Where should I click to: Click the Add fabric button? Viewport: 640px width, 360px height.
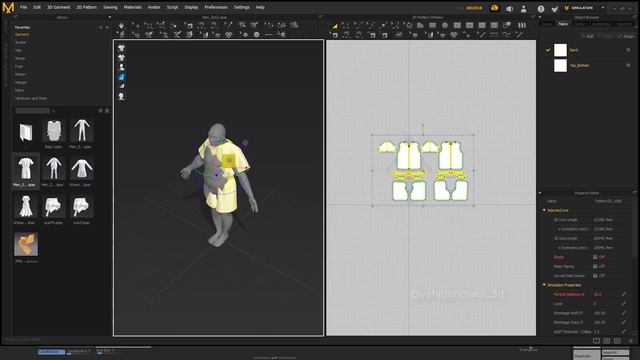(588, 36)
